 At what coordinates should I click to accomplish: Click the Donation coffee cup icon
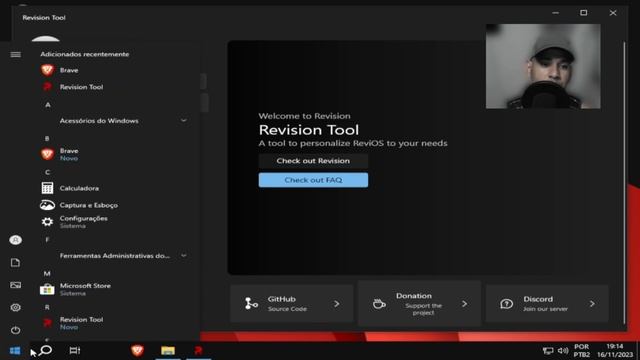pyautogui.click(x=379, y=304)
